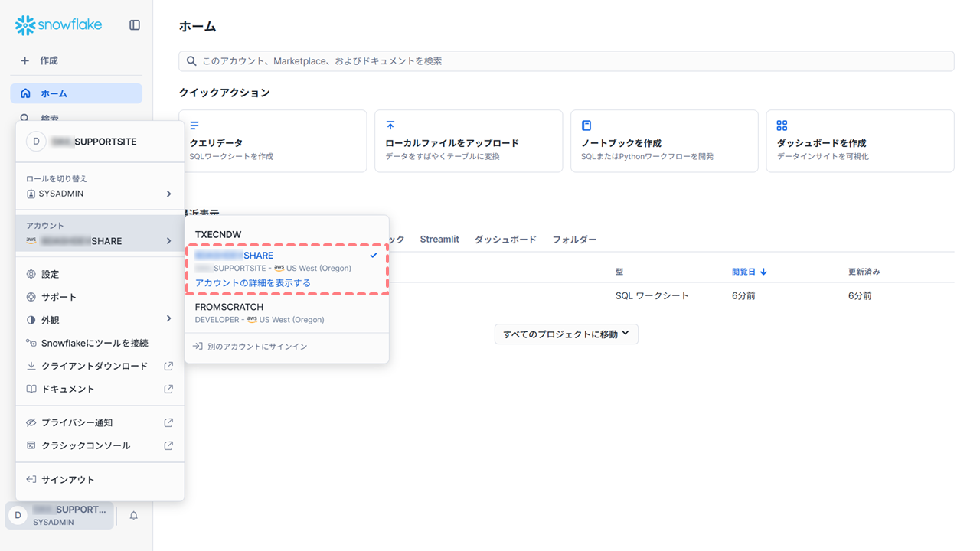Open クラシックコンソール entry
Image resolution: width=980 pixels, height=551 pixels.
tap(100, 445)
